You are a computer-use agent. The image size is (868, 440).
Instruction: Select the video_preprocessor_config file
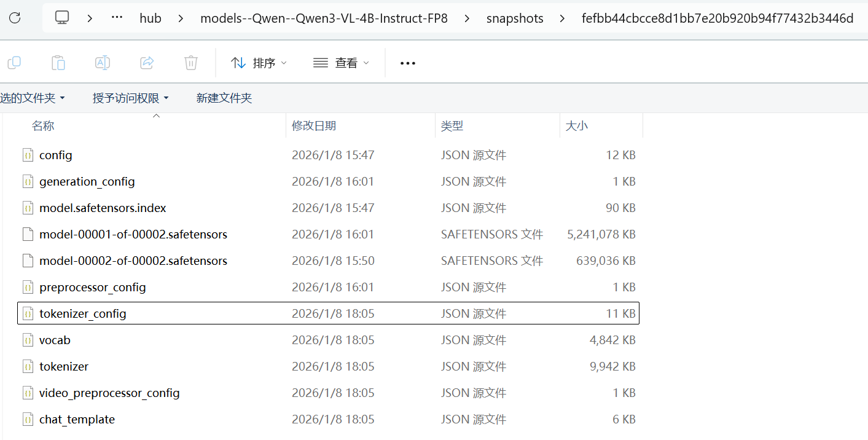(329, 393)
